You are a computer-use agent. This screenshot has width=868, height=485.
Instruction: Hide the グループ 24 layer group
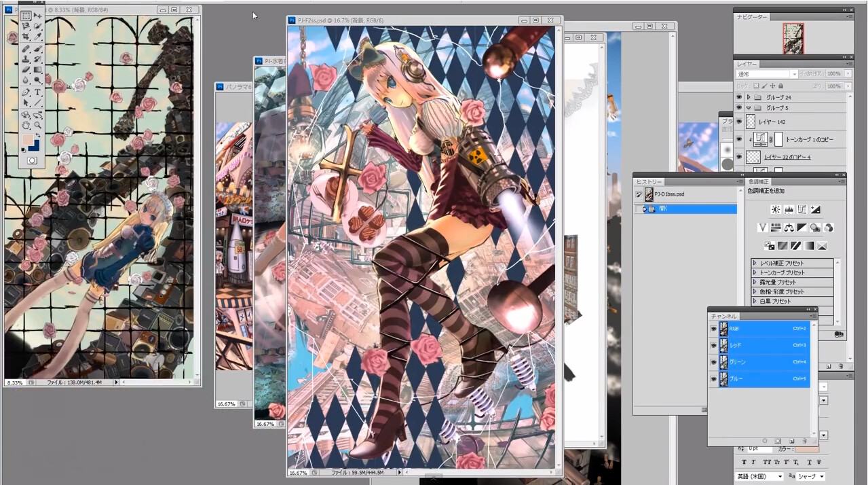coord(739,97)
